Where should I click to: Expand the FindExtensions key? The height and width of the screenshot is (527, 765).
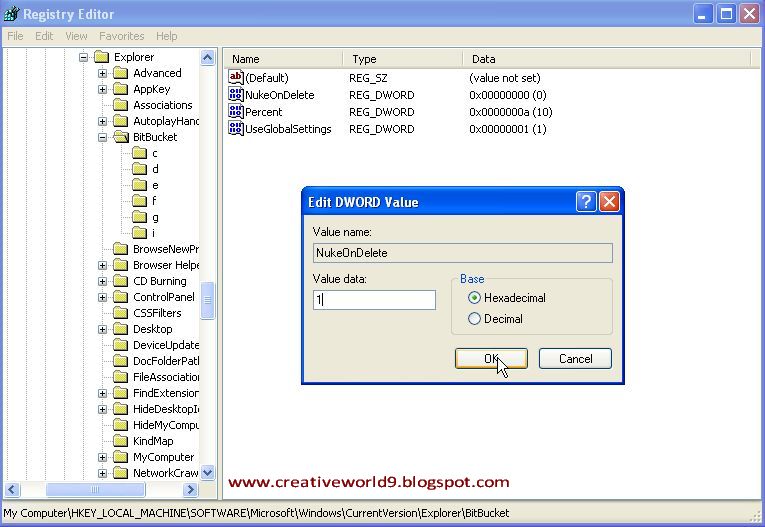tap(102, 393)
